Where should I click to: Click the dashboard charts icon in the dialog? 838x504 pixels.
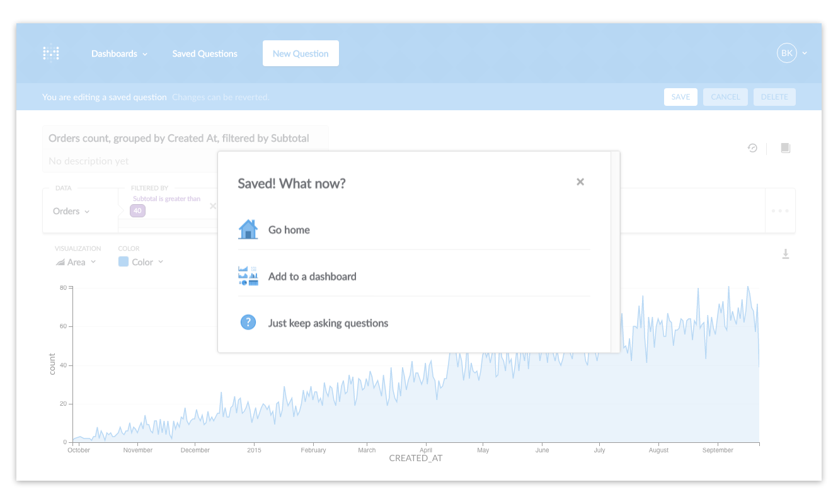(248, 276)
